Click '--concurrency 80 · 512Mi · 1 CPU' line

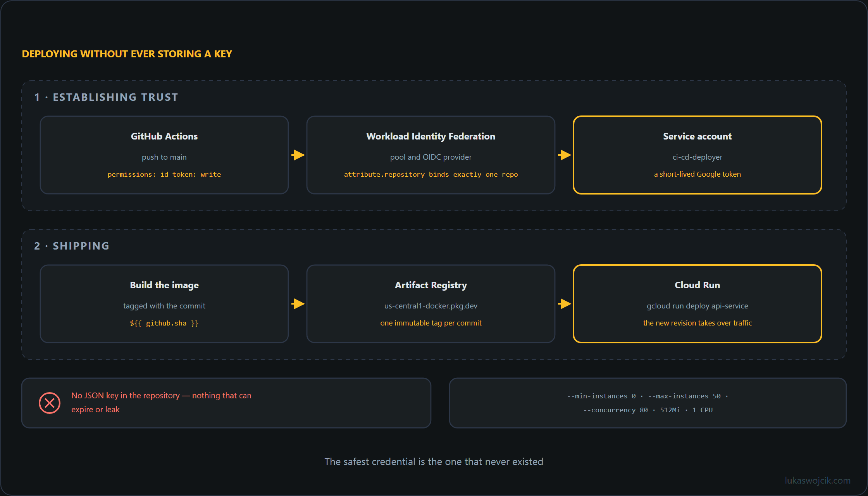[x=648, y=410]
